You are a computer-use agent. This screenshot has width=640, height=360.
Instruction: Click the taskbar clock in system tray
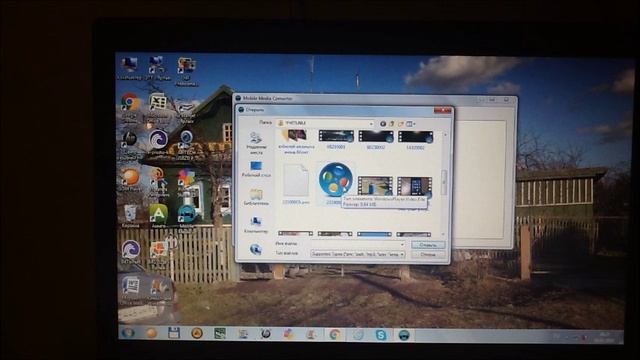603,337
